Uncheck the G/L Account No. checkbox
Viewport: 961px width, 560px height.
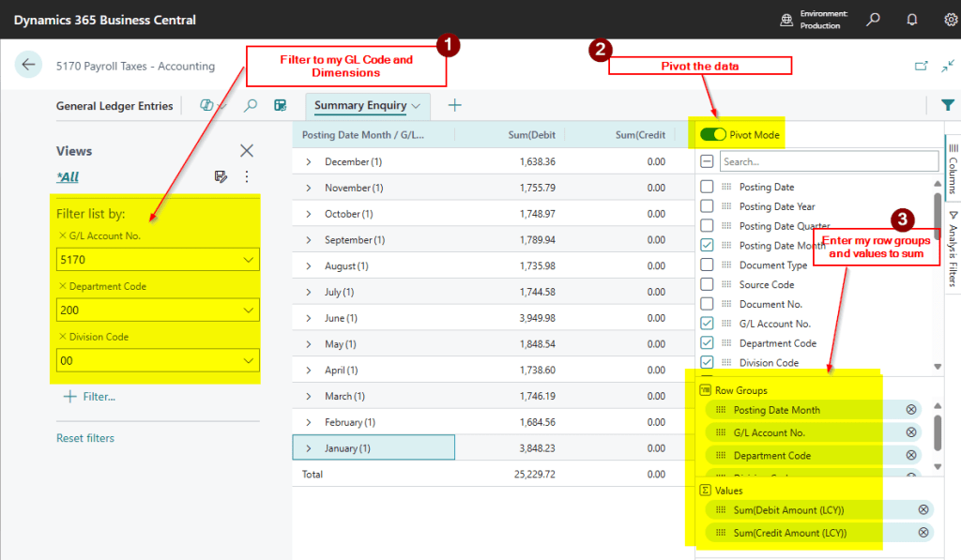pyautogui.click(x=708, y=324)
